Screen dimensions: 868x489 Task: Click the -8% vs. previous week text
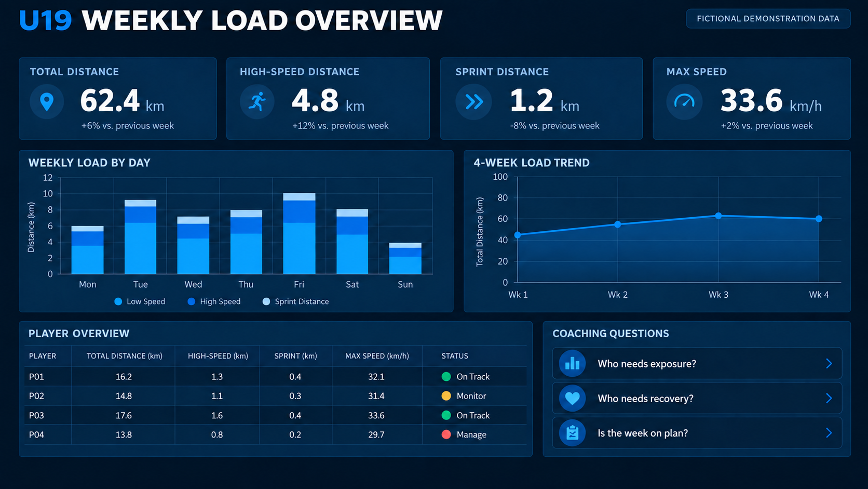(554, 126)
